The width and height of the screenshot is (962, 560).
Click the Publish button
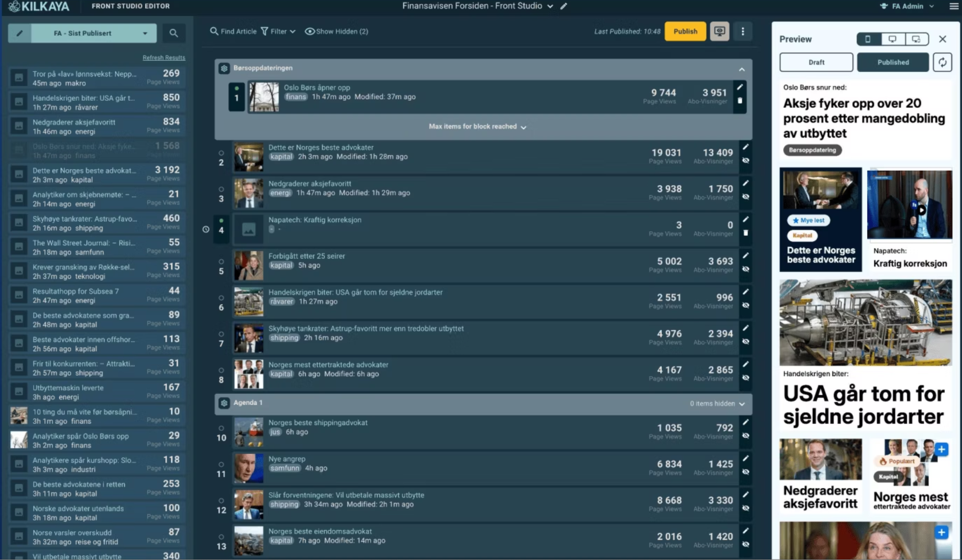tap(685, 31)
